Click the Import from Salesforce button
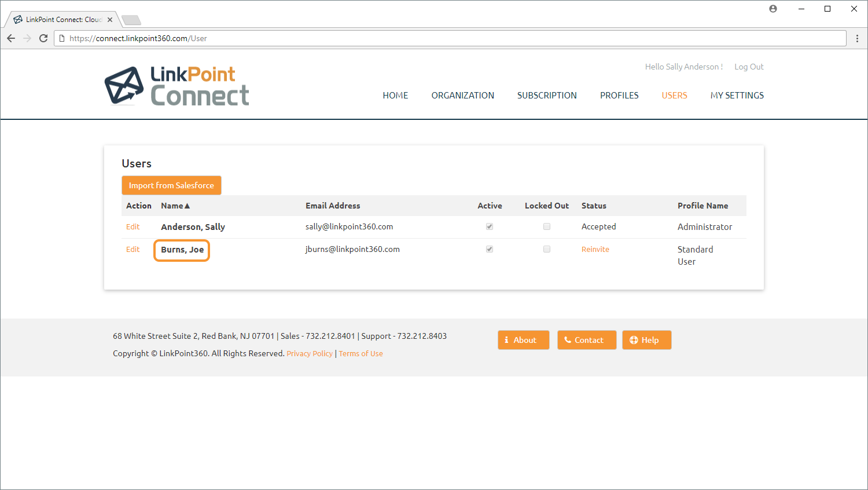The width and height of the screenshot is (868, 490). click(x=171, y=185)
